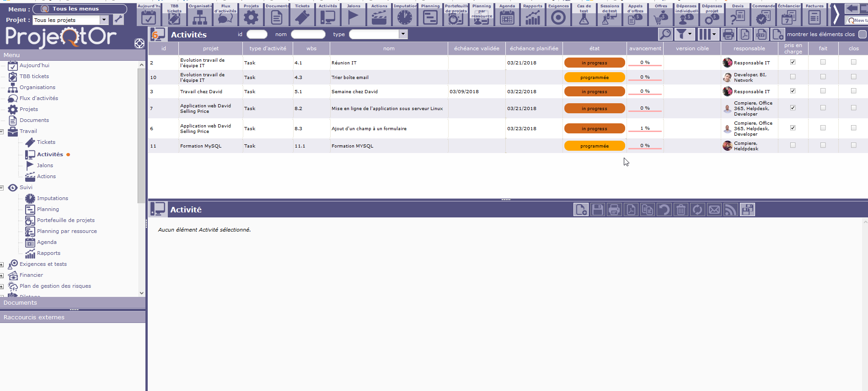Toggle 'pris en charge' for Semaine chez David
Viewport: 868px width, 391px height.
click(793, 91)
